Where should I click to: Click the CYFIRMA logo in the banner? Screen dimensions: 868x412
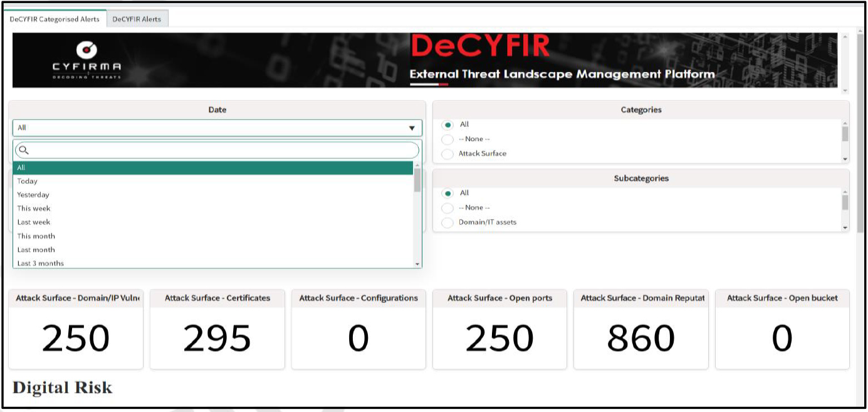pos(86,60)
